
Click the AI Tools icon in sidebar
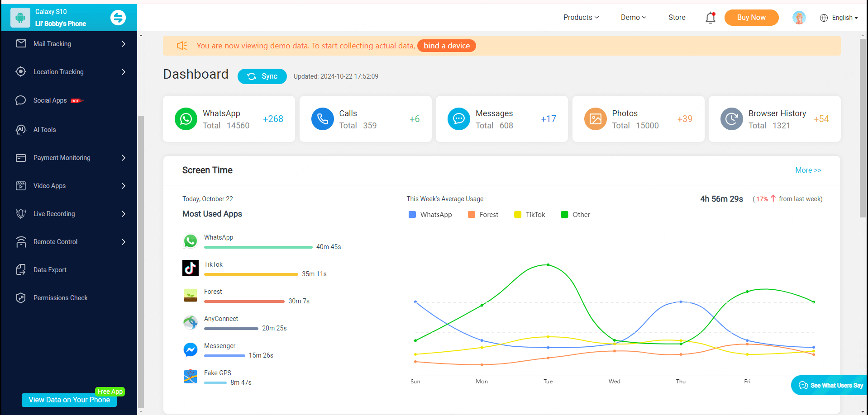[x=21, y=129]
